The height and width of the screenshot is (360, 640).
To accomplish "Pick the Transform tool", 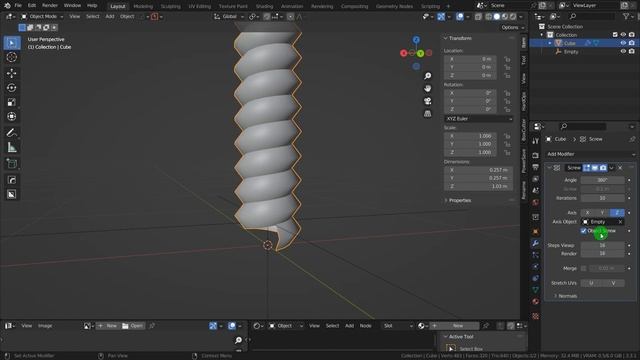I will (12, 117).
